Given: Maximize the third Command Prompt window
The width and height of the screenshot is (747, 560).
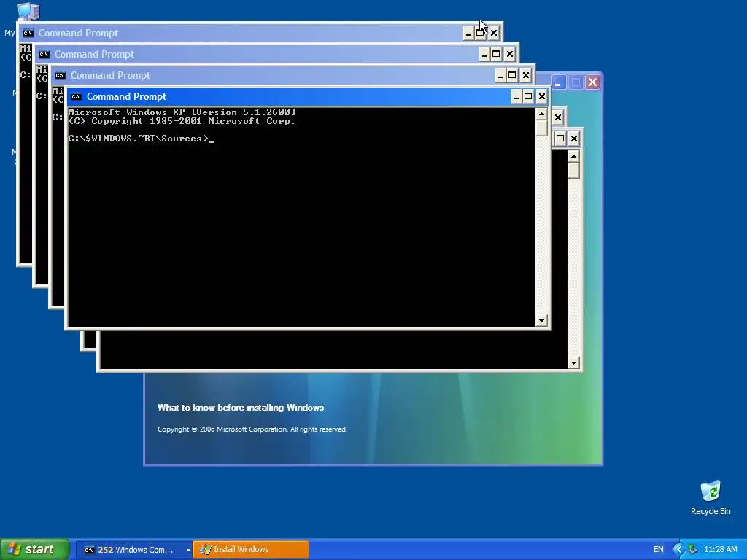Looking at the screenshot, I should (x=512, y=76).
